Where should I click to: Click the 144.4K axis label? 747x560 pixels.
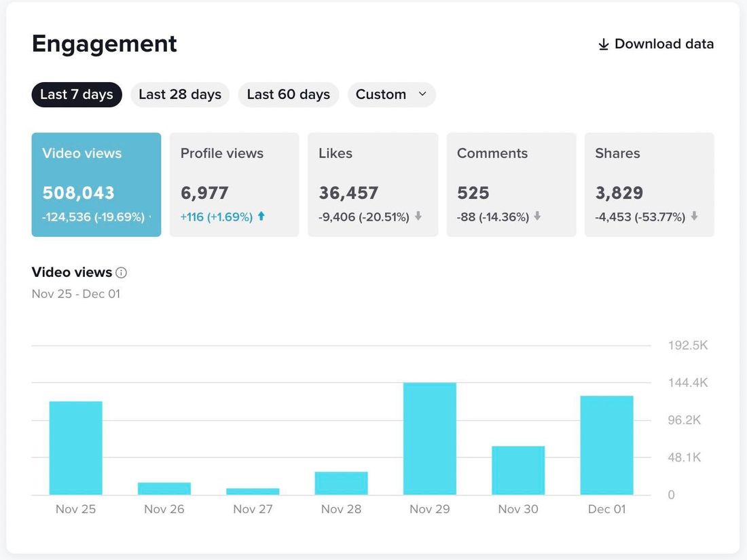coord(688,382)
